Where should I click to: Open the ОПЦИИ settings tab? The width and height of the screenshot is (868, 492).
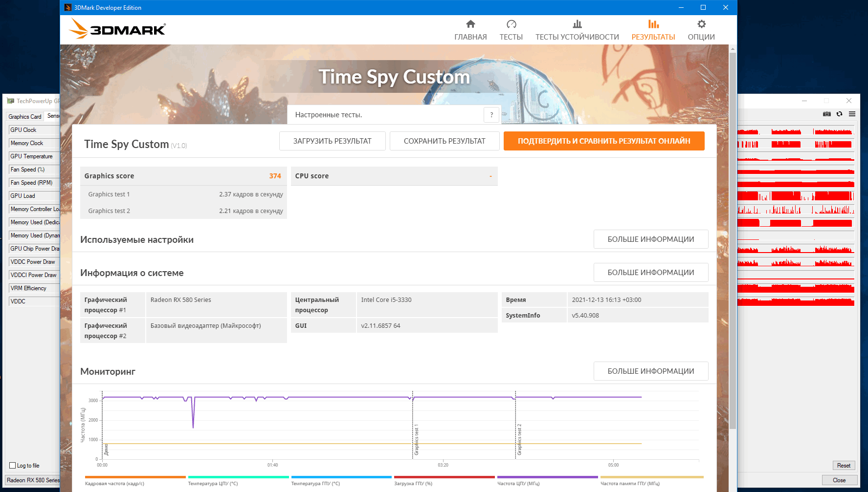coord(701,30)
